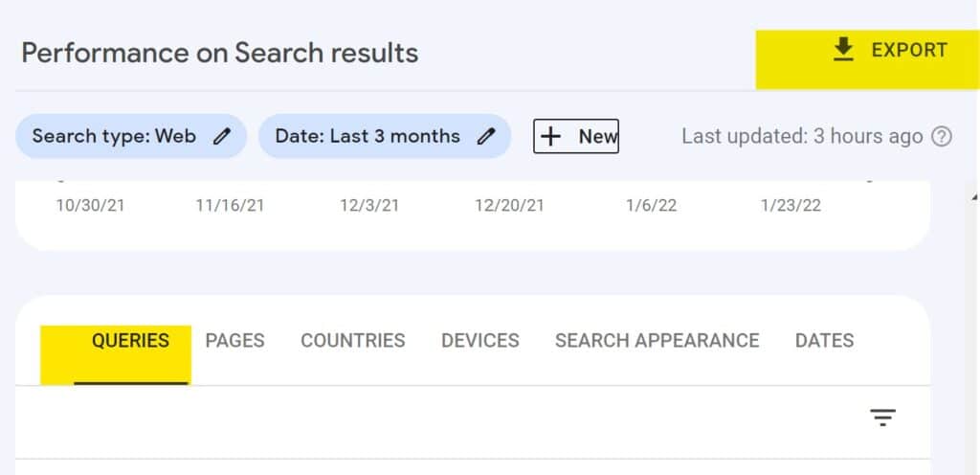Click the 11/16/21 chart axis label
This screenshot has width=980, height=475.
click(230, 206)
